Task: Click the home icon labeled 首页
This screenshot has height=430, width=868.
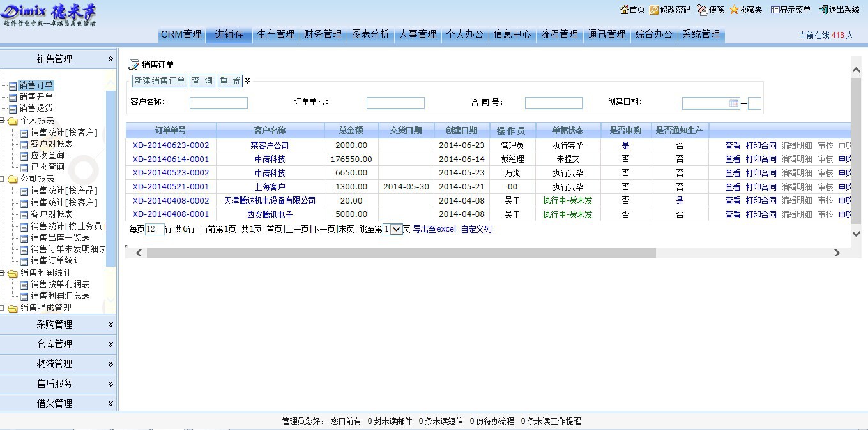Action: point(625,10)
